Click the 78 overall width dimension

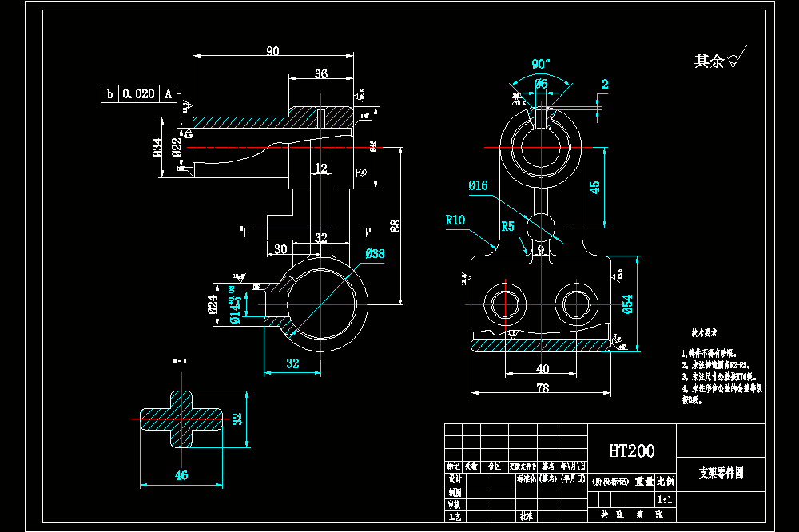click(x=543, y=387)
